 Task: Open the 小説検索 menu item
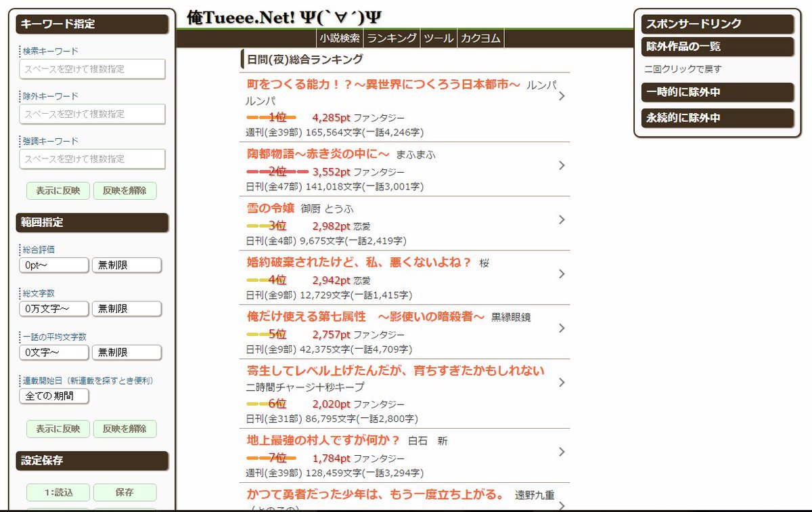tap(340, 38)
